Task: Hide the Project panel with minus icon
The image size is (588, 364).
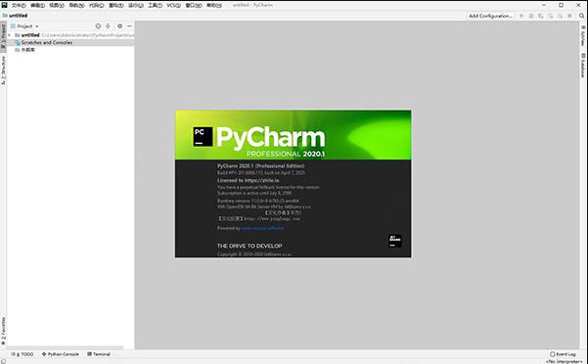Action: pos(129,25)
